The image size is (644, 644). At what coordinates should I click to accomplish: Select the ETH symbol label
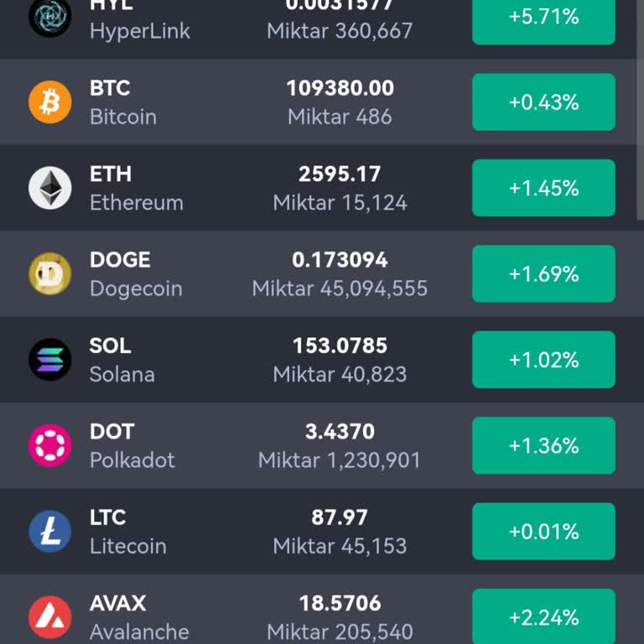[x=111, y=174]
